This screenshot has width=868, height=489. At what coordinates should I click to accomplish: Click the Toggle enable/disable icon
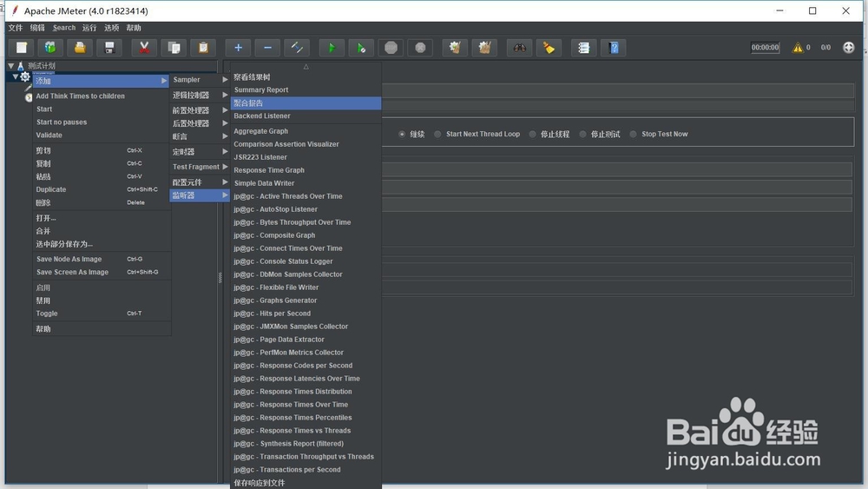tap(297, 48)
